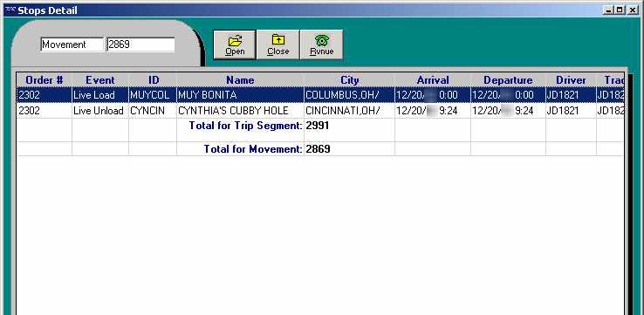Select the CYNTHIA'S CUBBY HOLE row
Screen dimensions: 644x315
(320, 111)
